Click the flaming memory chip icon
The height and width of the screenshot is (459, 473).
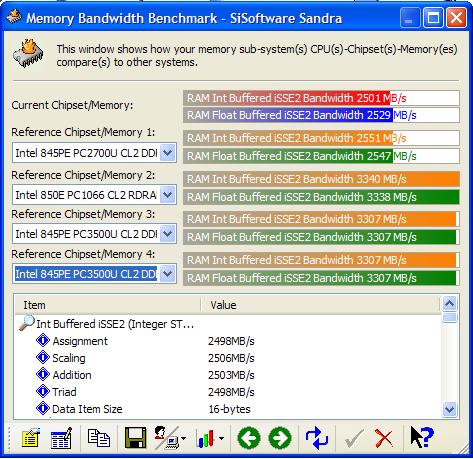28,53
